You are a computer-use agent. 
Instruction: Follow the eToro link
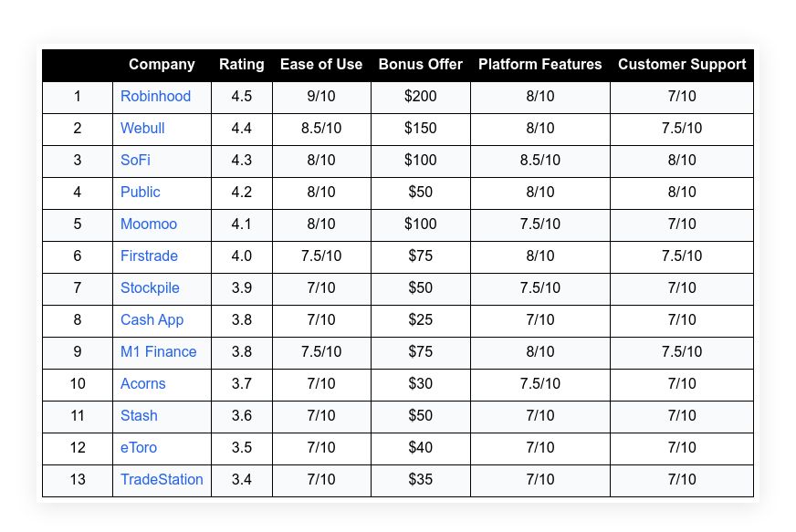[x=141, y=448]
